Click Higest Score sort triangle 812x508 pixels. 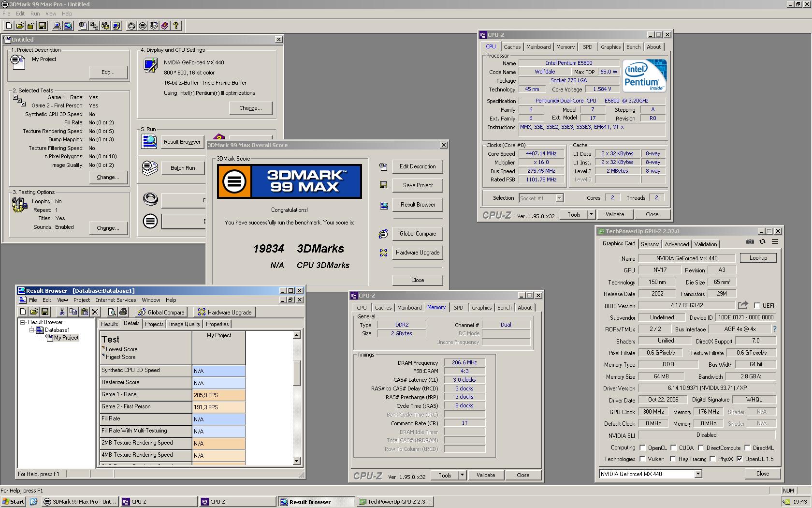tap(103, 356)
